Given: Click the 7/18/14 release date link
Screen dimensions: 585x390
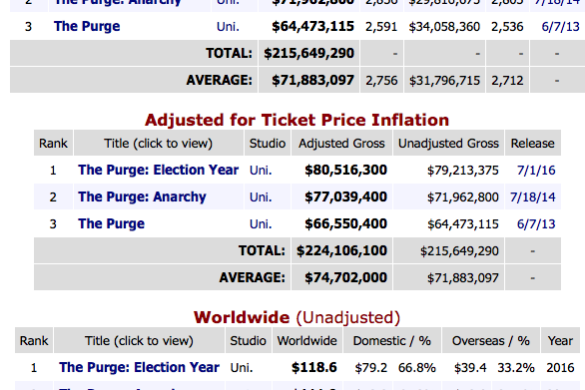Looking at the screenshot, I should (x=533, y=197).
